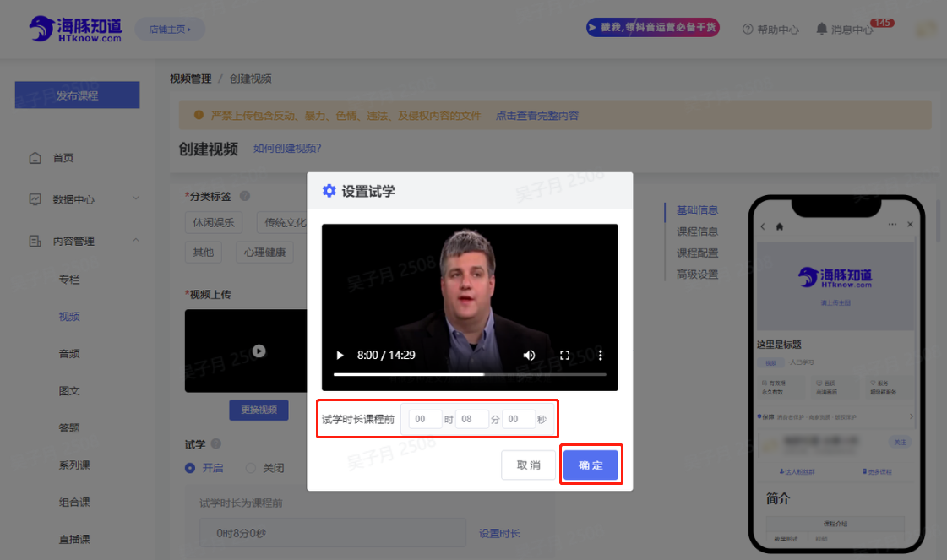
Task: Click the HTknow dolphin logo
Action: [75, 29]
